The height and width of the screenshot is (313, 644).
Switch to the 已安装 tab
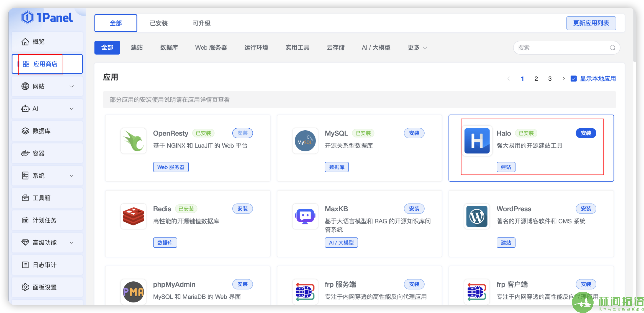[x=159, y=23]
